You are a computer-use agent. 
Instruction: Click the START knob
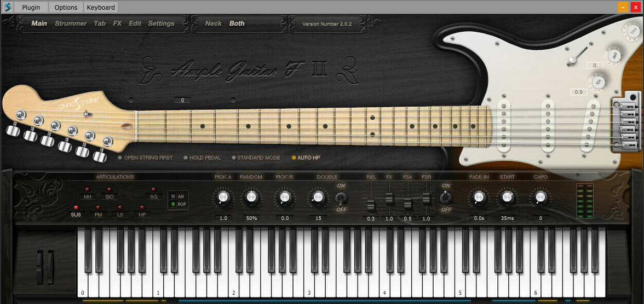(507, 198)
